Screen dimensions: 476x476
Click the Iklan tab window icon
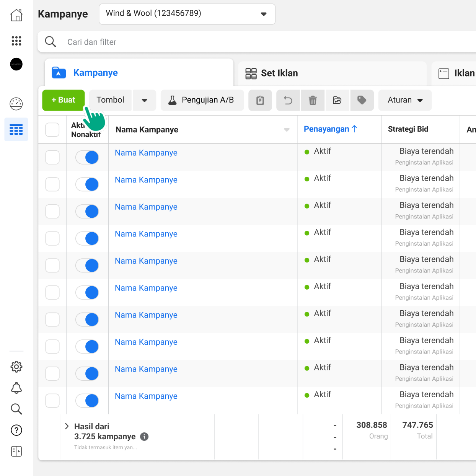coord(444,73)
